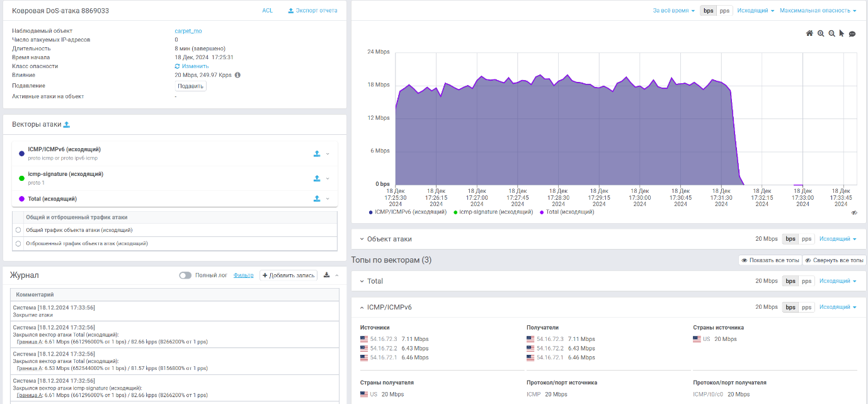Zoom in on the traffic chart
The height and width of the screenshot is (404, 868).
tap(821, 33)
